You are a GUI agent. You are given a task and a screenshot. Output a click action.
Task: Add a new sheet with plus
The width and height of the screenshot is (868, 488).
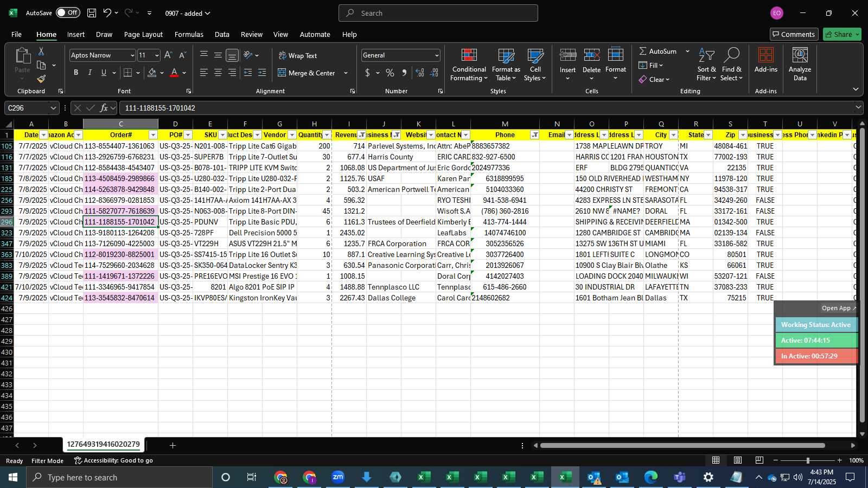pyautogui.click(x=173, y=445)
